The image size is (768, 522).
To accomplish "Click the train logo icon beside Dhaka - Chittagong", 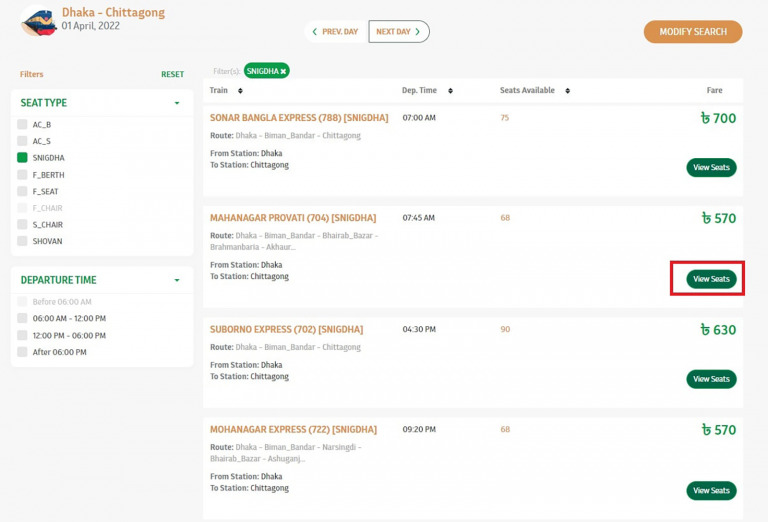I will [x=38, y=22].
